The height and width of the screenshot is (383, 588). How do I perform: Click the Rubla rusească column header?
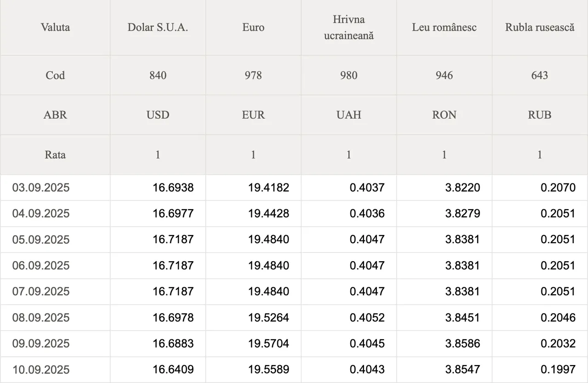tap(540, 27)
